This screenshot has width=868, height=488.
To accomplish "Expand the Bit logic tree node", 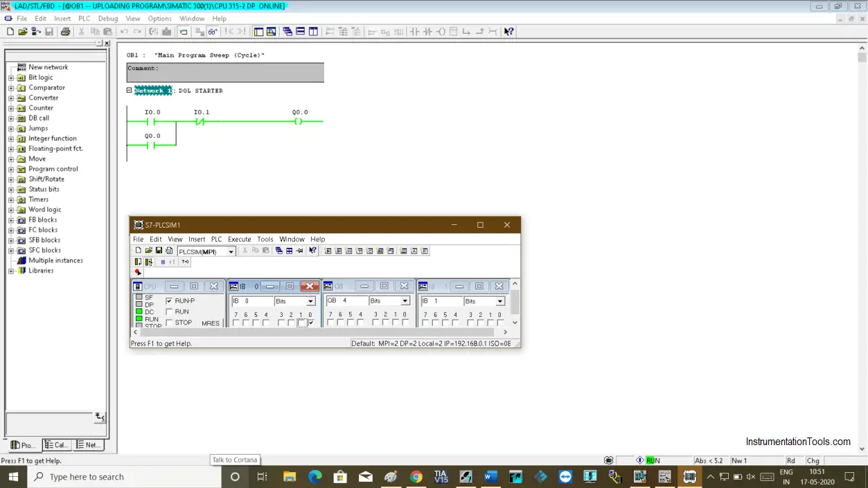I will click(x=11, y=78).
